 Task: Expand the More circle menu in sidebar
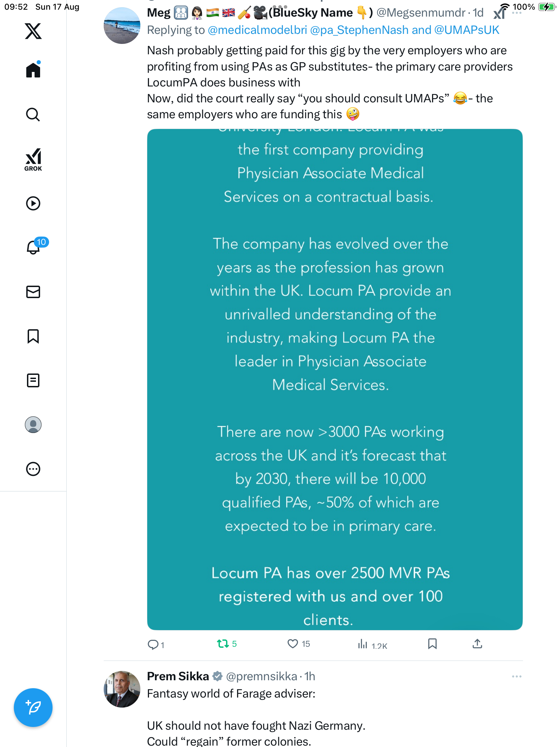coord(33,469)
